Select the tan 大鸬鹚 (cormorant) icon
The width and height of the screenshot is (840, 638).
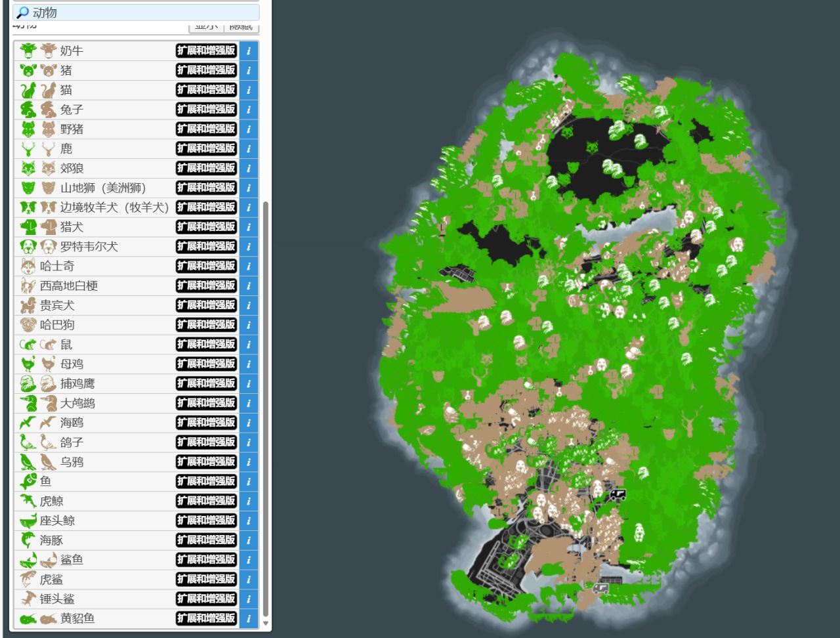pos(49,404)
